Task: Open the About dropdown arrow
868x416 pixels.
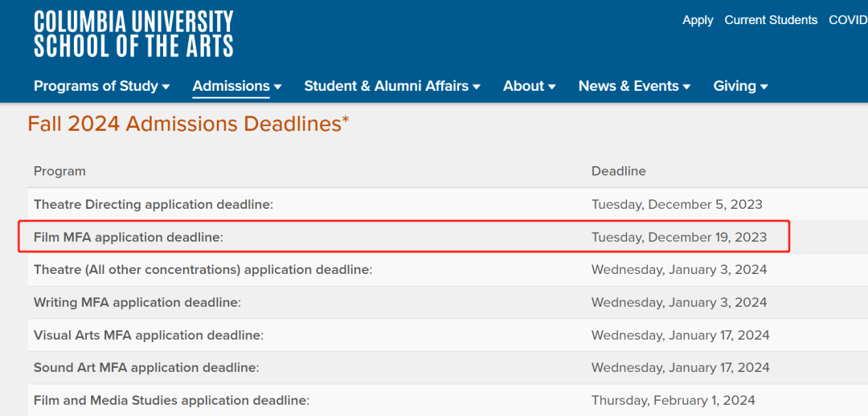Action: pos(552,87)
